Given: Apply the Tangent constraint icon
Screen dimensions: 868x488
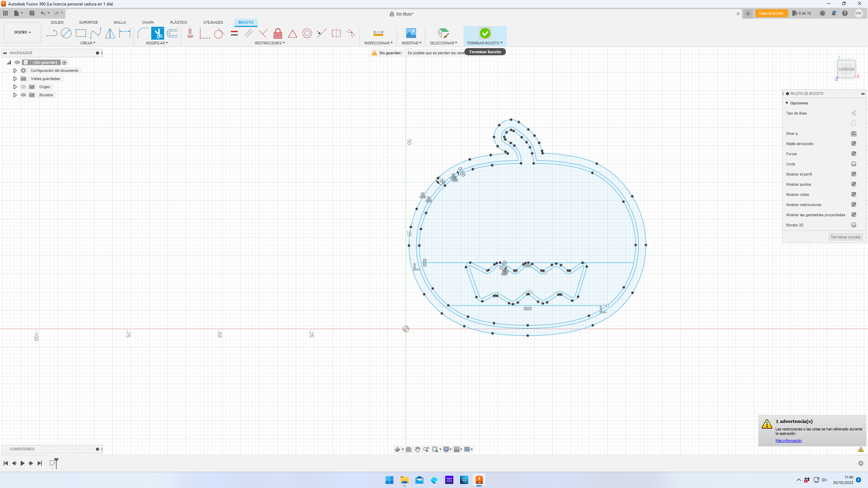Looking at the screenshot, I should click(219, 33).
